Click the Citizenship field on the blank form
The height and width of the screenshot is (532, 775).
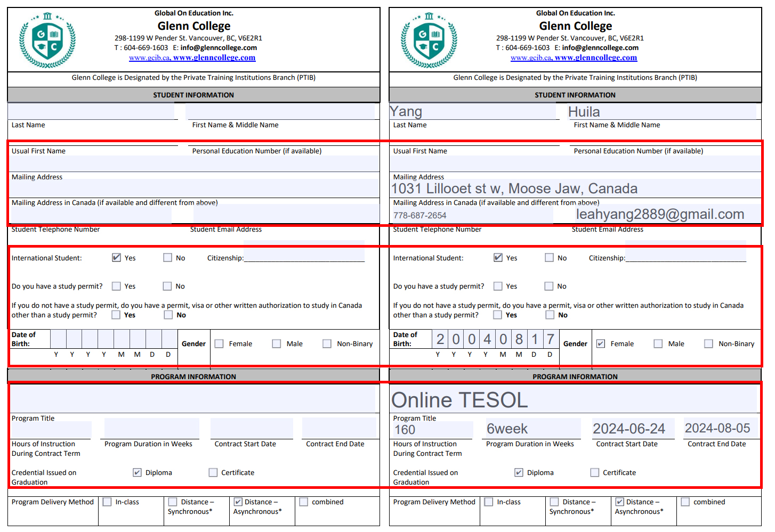tap(304, 251)
